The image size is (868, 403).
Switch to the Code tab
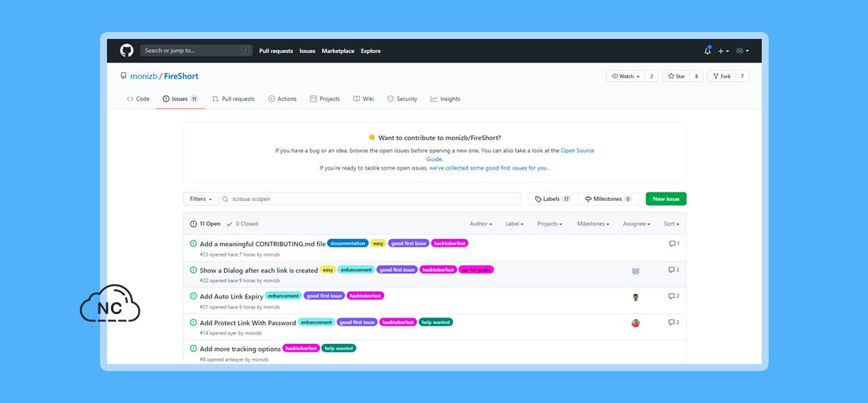(x=138, y=99)
